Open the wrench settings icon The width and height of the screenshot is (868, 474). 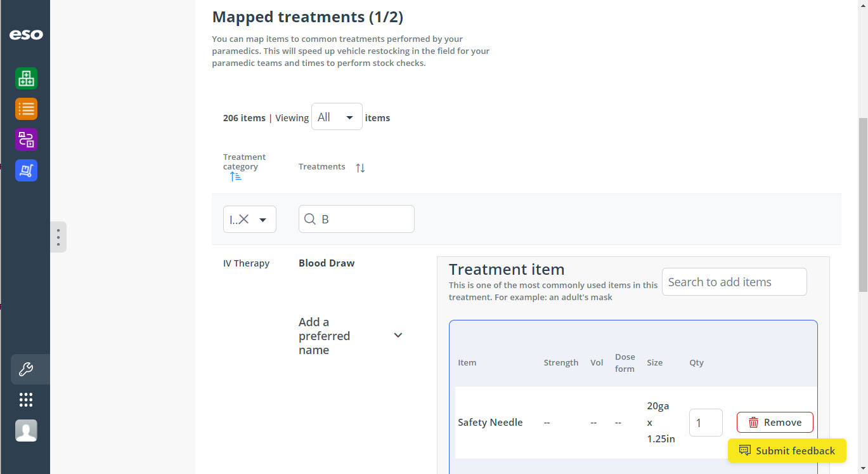[x=26, y=369]
